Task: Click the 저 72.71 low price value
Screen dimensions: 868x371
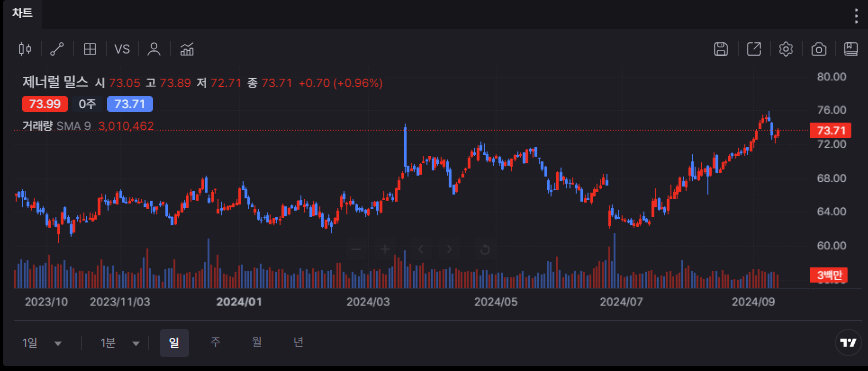Action: pyautogui.click(x=219, y=83)
